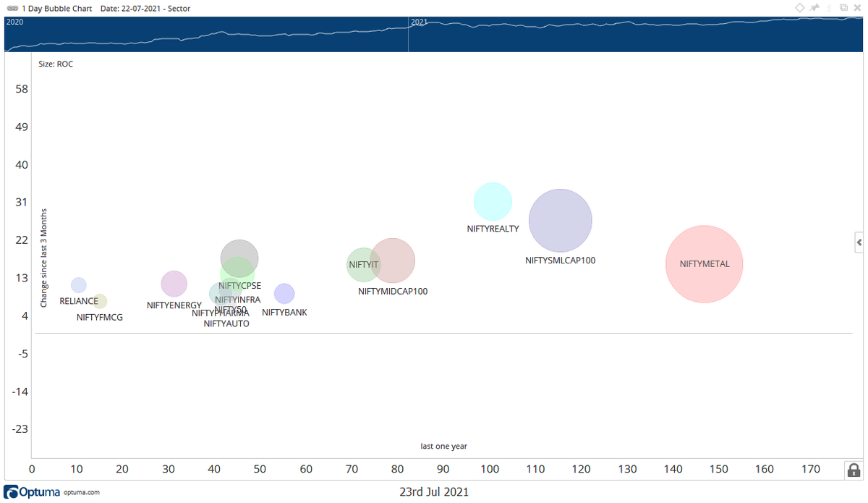
Task: Select the NIFTYMETAL bubble
Action: [x=704, y=264]
